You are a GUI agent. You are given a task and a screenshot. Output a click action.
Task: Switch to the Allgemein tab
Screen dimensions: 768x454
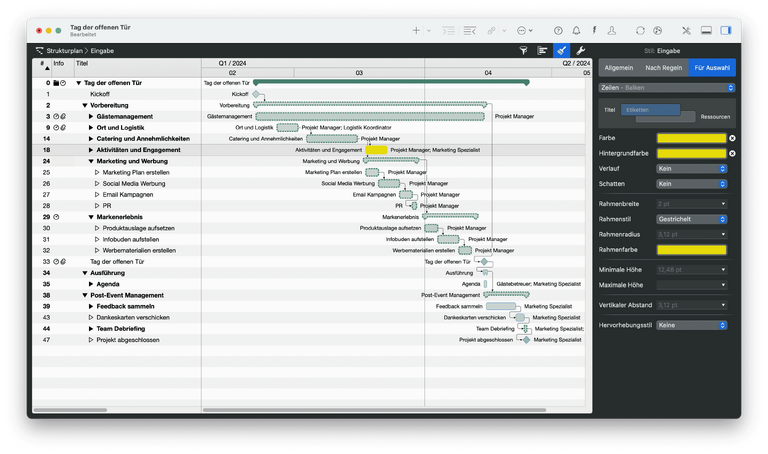(x=618, y=68)
